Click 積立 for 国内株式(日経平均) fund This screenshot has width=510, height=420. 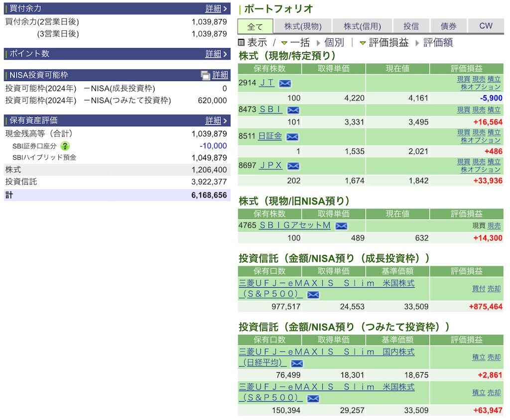(479, 357)
